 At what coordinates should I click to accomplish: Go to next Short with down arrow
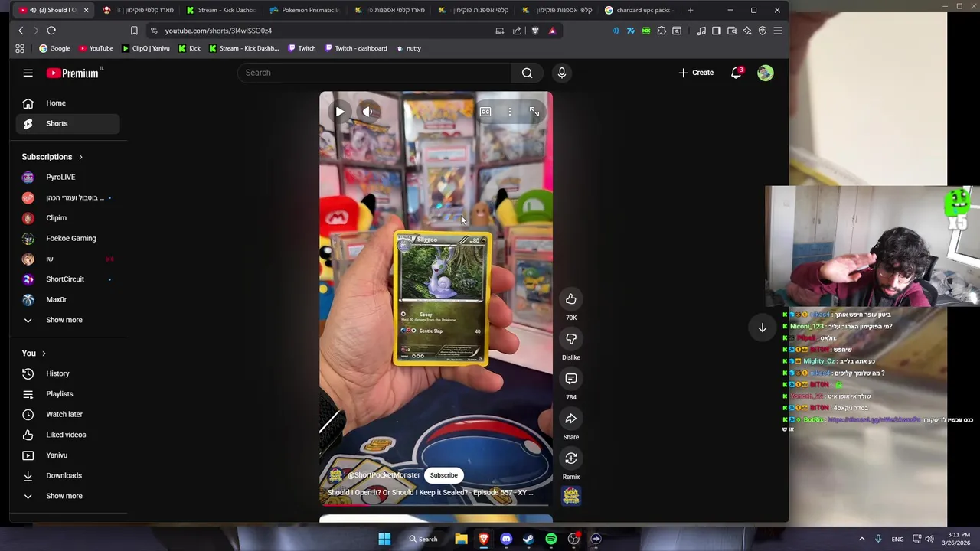click(763, 328)
